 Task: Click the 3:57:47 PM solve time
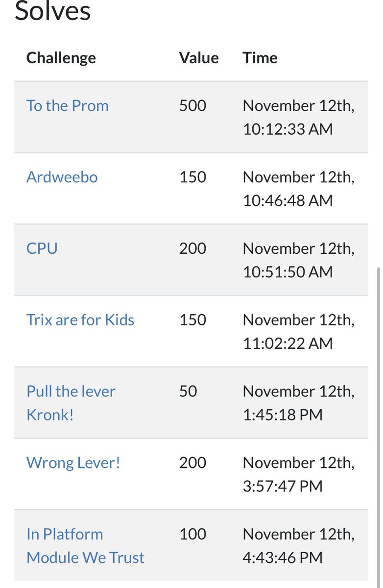coord(283,486)
